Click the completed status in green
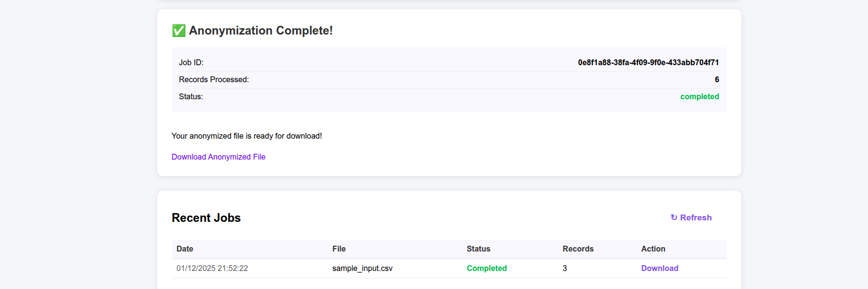Viewport: 868px width, 289px height. click(x=700, y=96)
